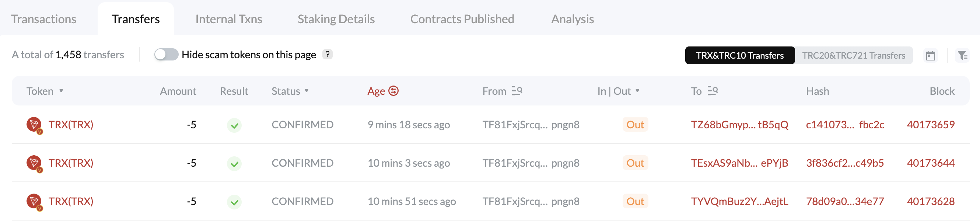
Task: Open block number 40173628
Action: pyautogui.click(x=931, y=202)
